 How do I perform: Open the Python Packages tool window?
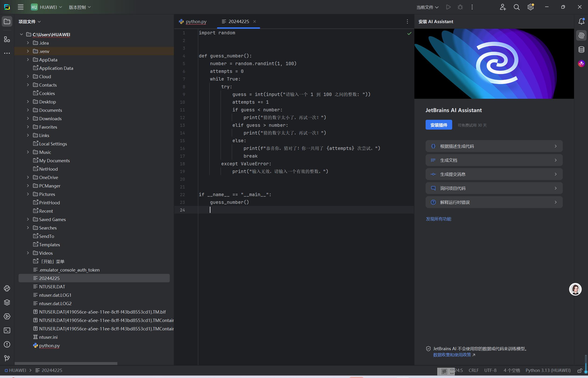[7, 302]
